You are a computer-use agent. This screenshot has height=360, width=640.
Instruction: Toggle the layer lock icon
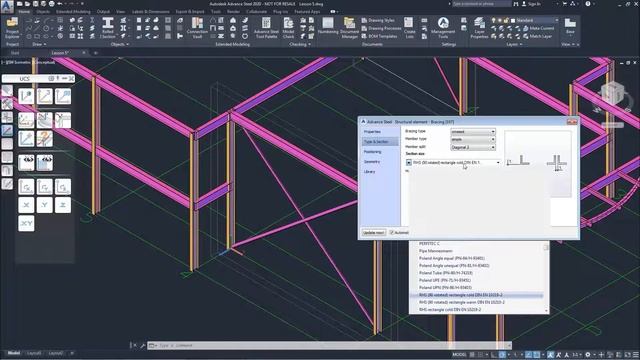pyautogui.click(x=506, y=20)
